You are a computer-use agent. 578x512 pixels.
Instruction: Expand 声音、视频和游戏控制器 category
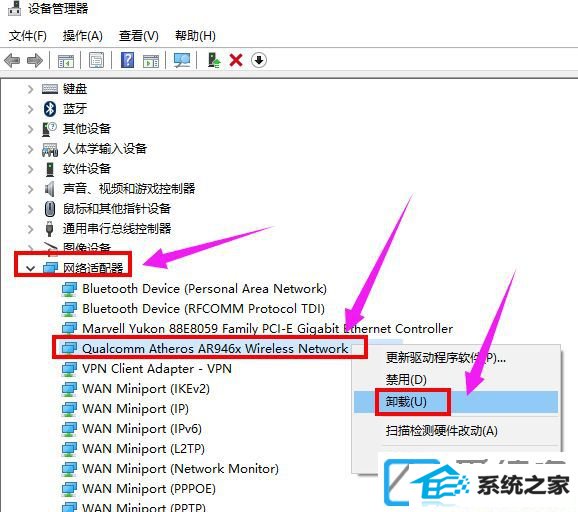[x=31, y=189]
